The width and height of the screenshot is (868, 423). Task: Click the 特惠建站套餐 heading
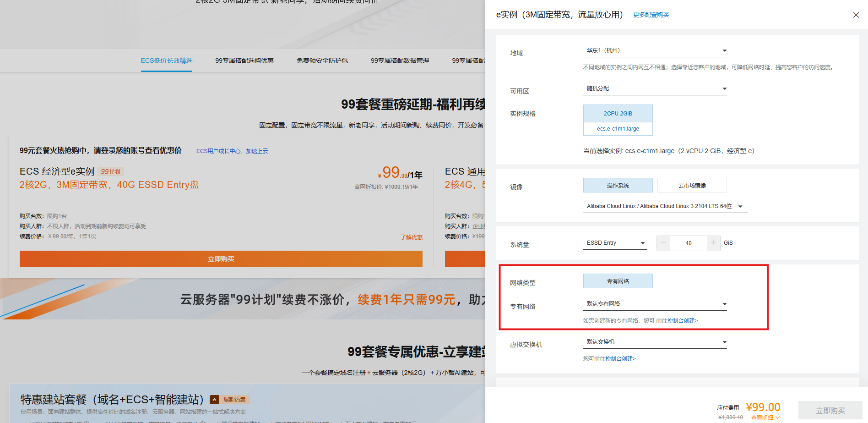tap(112, 400)
